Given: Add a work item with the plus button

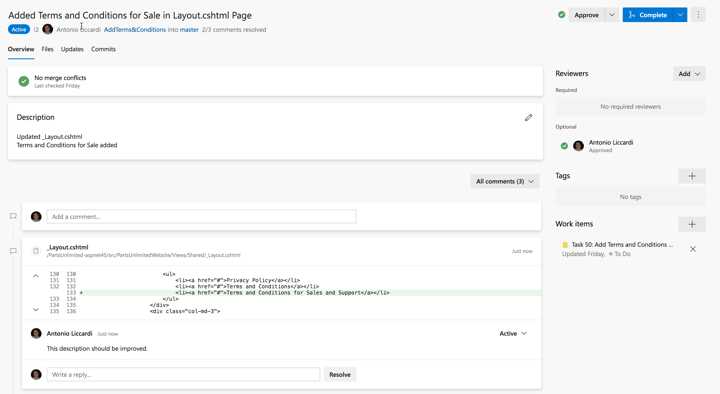Looking at the screenshot, I should (692, 224).
